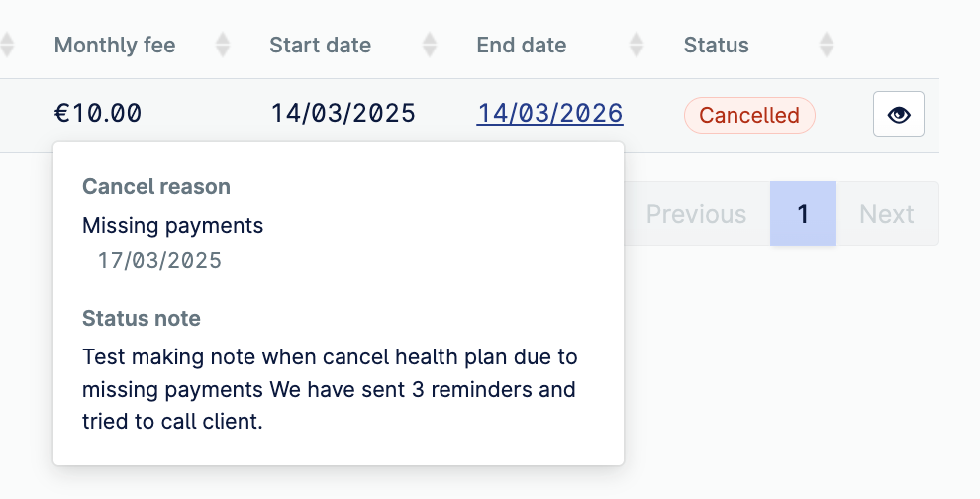Go to the Previous page
Viewport: 980px width, 499px height.
pos(696,214)
